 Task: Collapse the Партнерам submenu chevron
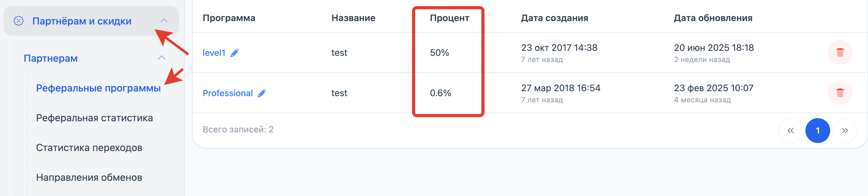(162, 58)
